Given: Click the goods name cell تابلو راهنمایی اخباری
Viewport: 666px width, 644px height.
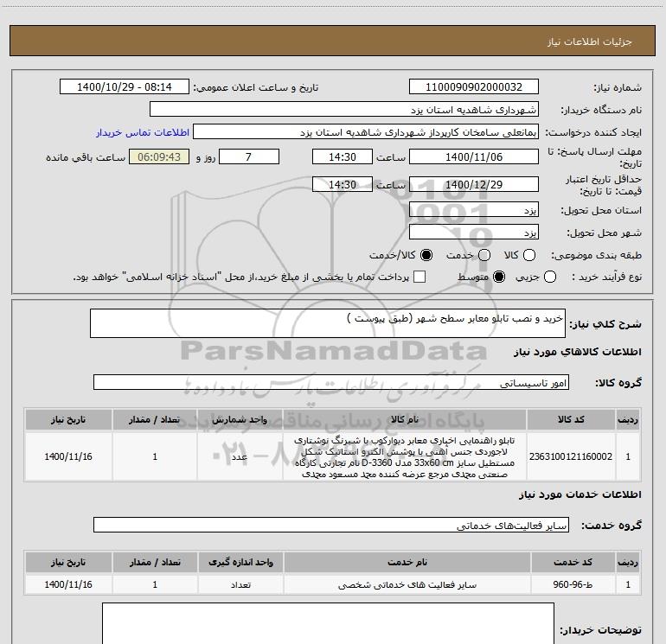Looking at the screenshot, I should 405,456.
